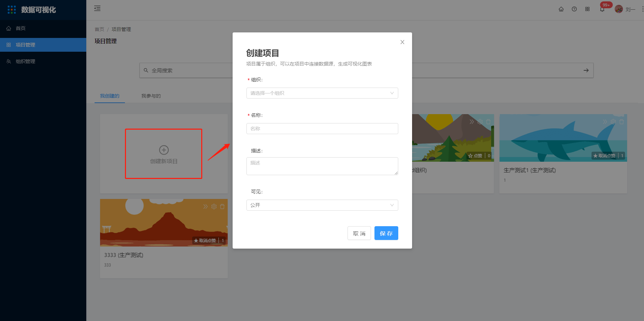The height and width of the screenshot is (321, 644).
Task: Open 生产测试1 shark thumbnail image
Action: coord(563,138)
